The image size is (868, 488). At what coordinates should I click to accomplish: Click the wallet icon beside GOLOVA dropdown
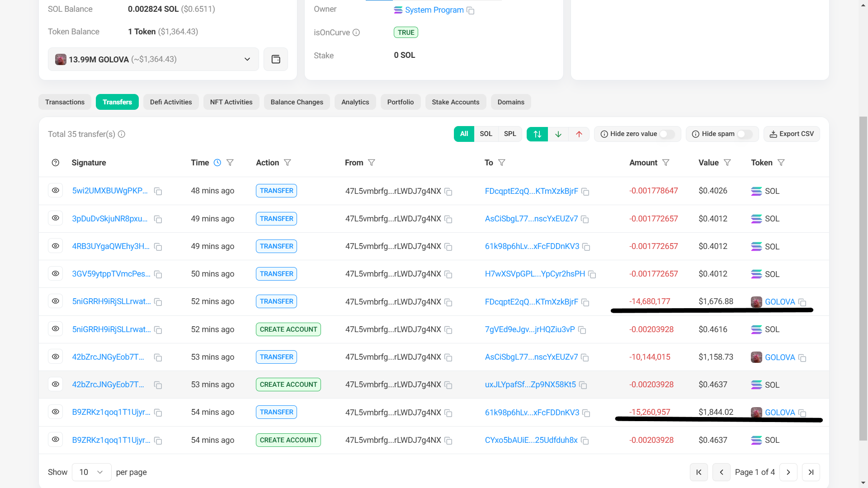[x=276, y=59]
